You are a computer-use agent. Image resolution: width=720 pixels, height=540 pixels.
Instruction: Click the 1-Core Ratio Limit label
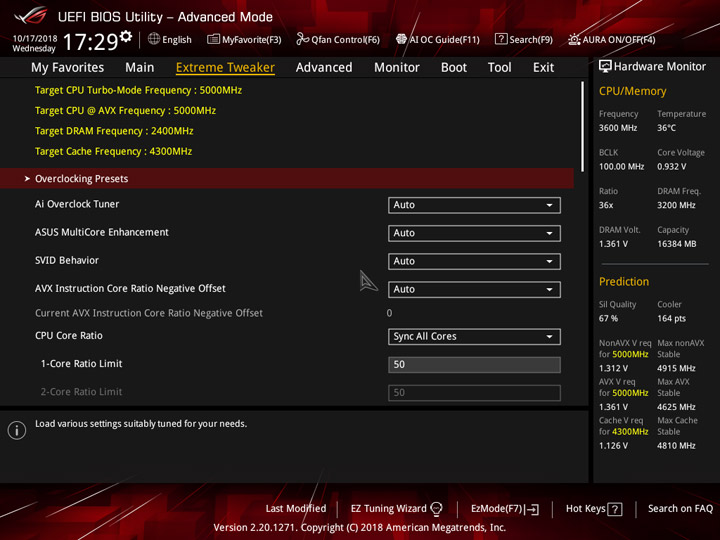(81, 364)
